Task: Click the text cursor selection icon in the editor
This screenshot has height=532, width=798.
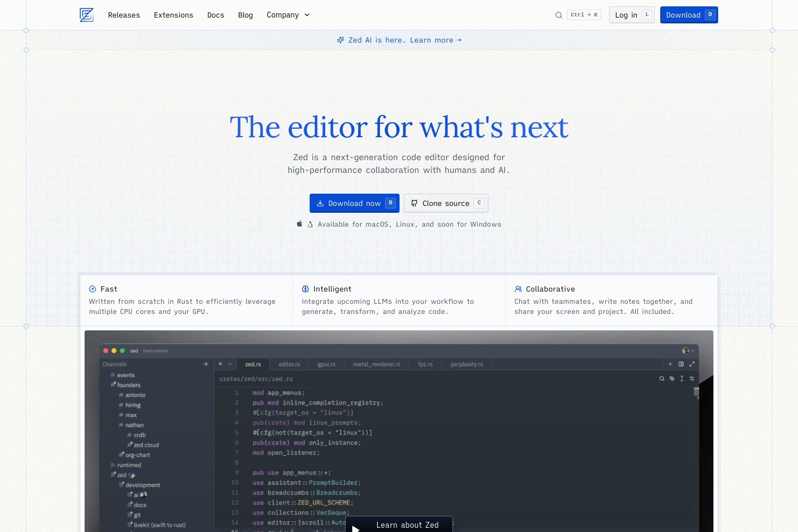Action: [682, 379]
